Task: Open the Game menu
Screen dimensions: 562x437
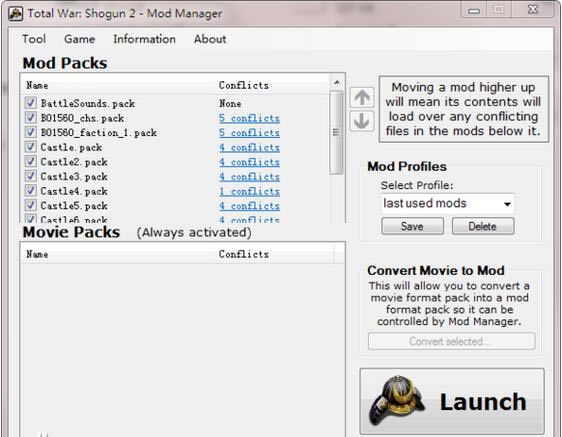Action: coord(80,39)
